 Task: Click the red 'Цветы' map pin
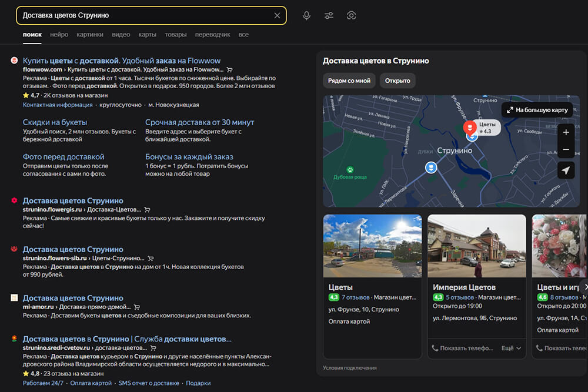coord(469,128)
